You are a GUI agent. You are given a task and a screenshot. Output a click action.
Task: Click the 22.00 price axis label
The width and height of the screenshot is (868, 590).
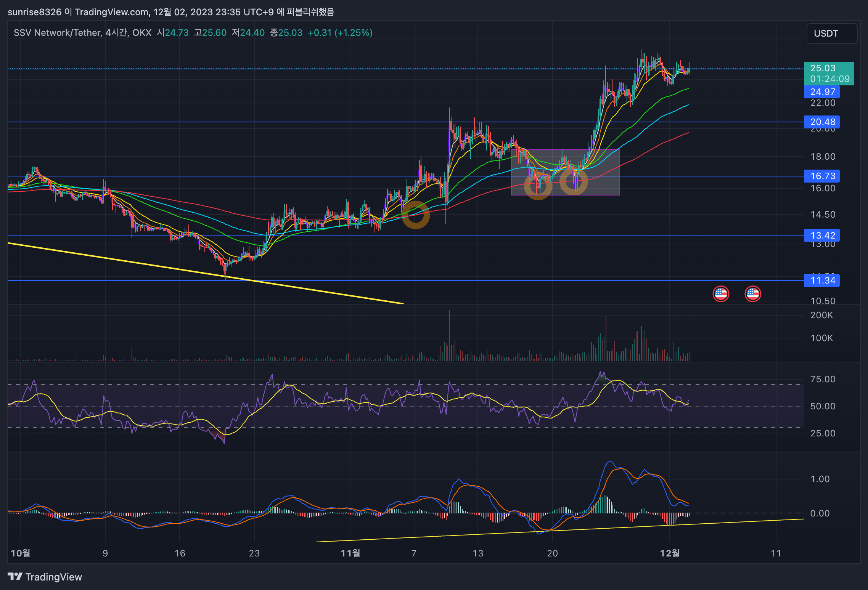tap(823, 103)
